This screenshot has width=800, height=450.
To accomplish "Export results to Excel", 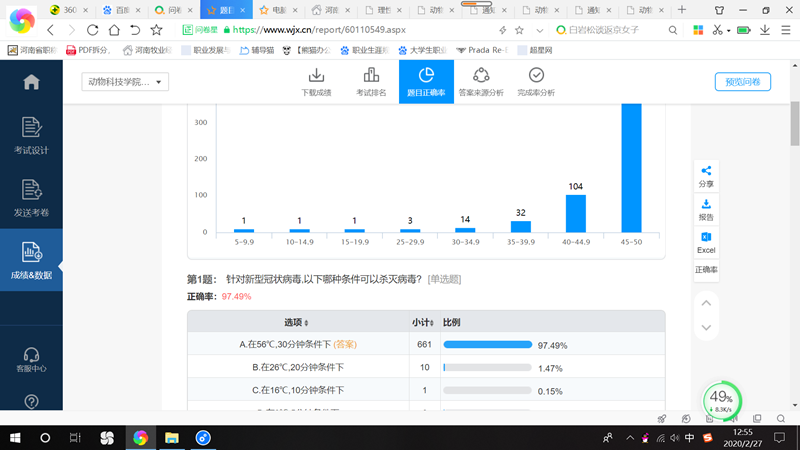I will click(706, 241).
